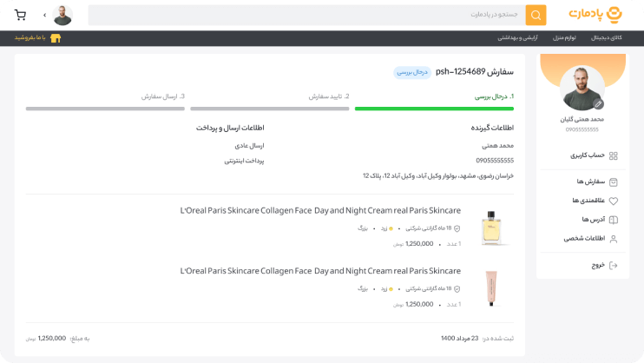Open the لوازم منزل category menu
This screenshot has height=363, width=644.
(564, 38)
